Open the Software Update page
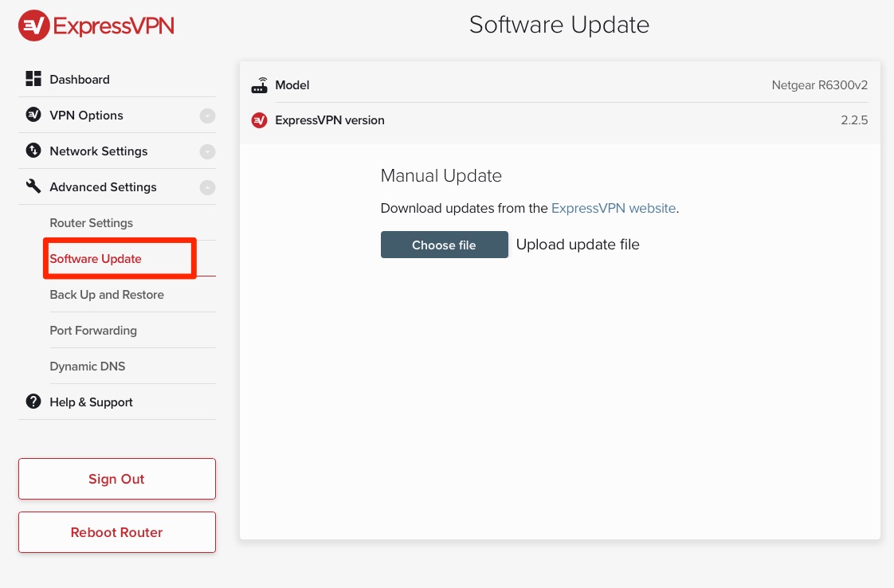This screenshot has width=894, height=588. coord(95,258)
